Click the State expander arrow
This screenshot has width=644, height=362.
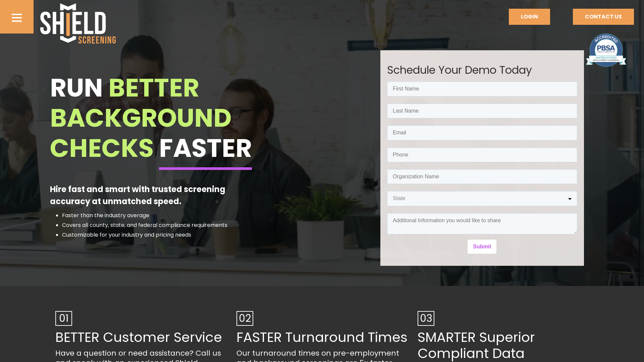point(570,199)
